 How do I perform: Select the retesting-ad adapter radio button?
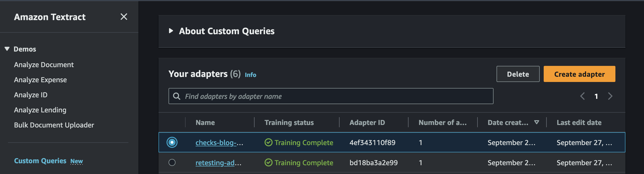tap(172, 162)
